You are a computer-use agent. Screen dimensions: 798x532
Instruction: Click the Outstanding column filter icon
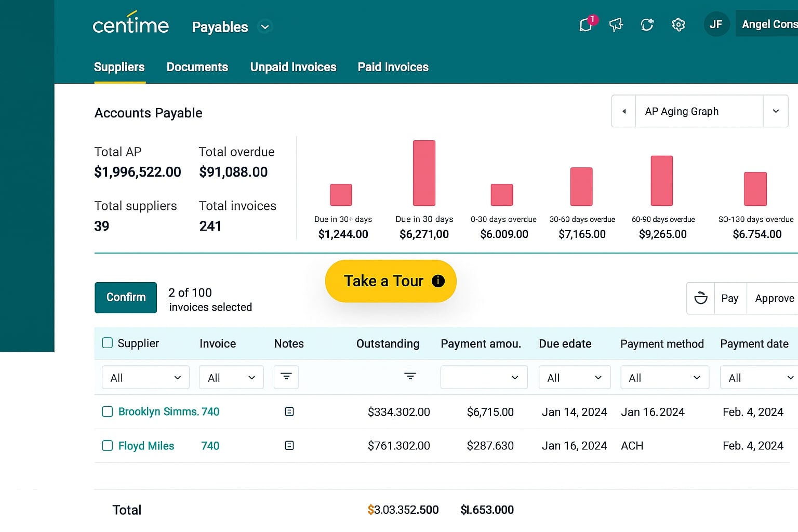(x=410, y=376)
